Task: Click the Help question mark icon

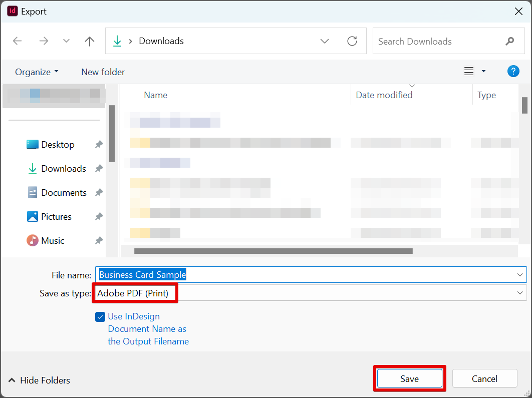Action: 513,71
